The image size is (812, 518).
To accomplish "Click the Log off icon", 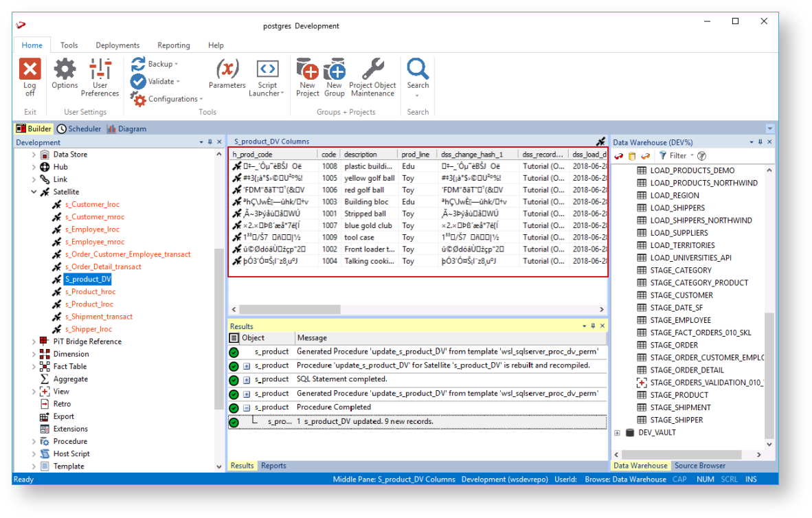I will pyautogui.click(x=30, y=69).
